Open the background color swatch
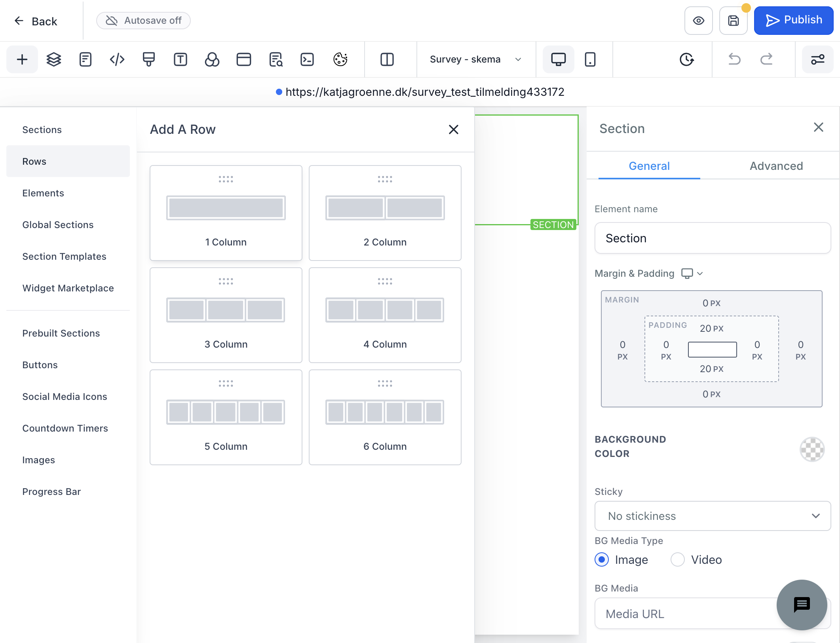 (x=812, y=449)
